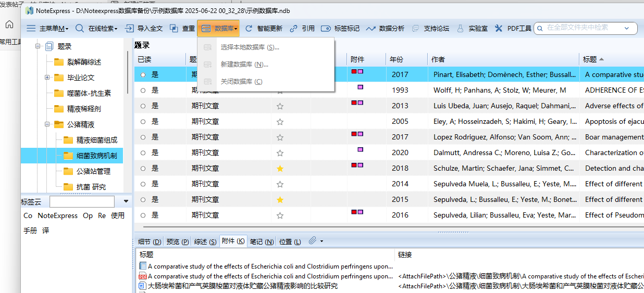Viewport: 644px width, 293px height.
Task: Open the 标签标记 tag marking tool
Action: point(340,29)
